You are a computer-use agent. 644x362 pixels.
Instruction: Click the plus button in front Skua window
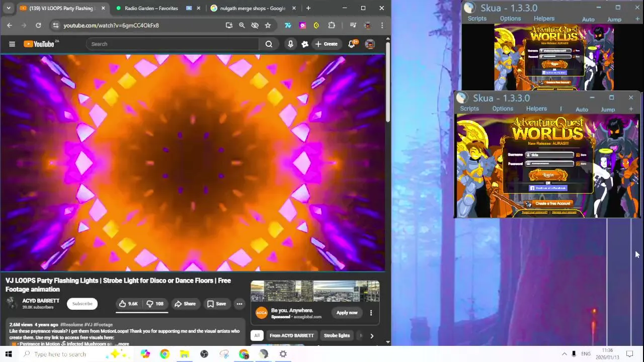pos(631,109)
